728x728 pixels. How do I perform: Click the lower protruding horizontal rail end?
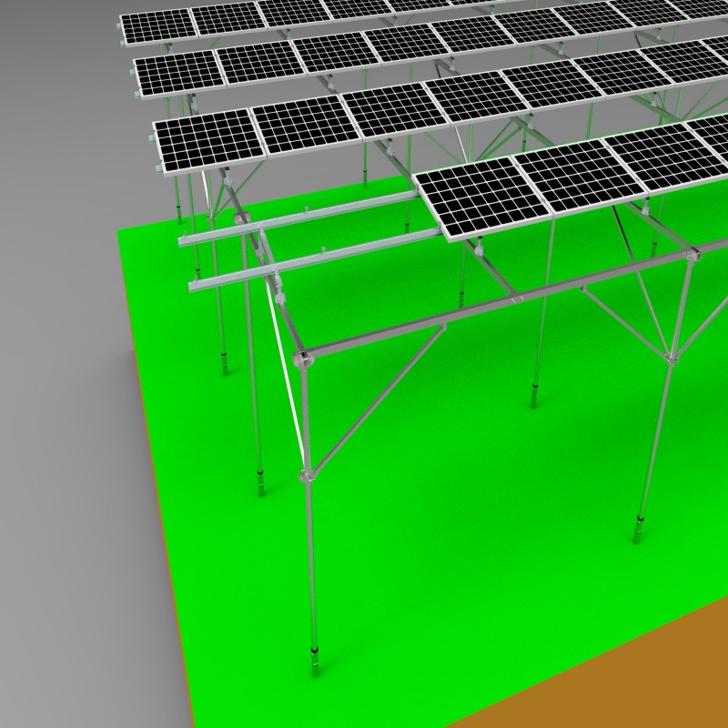coord(195,288)
